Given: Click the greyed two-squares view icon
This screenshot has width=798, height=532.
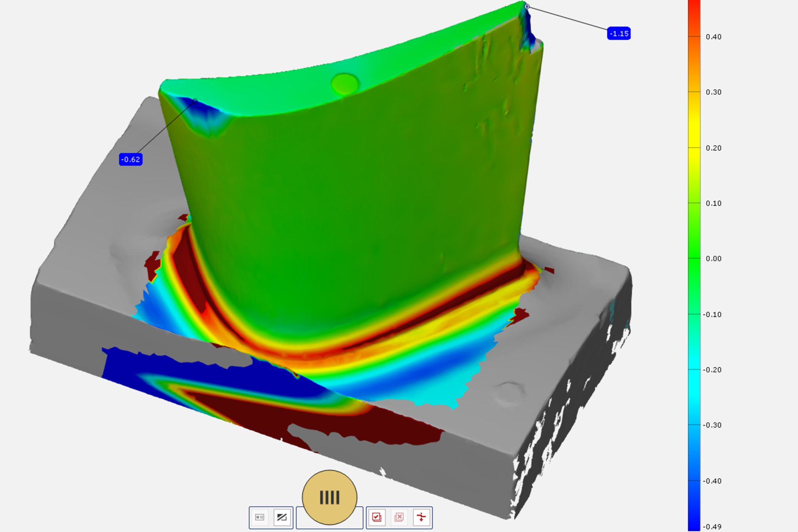Looking at the screenshot, I should pyautogui.click(x=260, y=517).
